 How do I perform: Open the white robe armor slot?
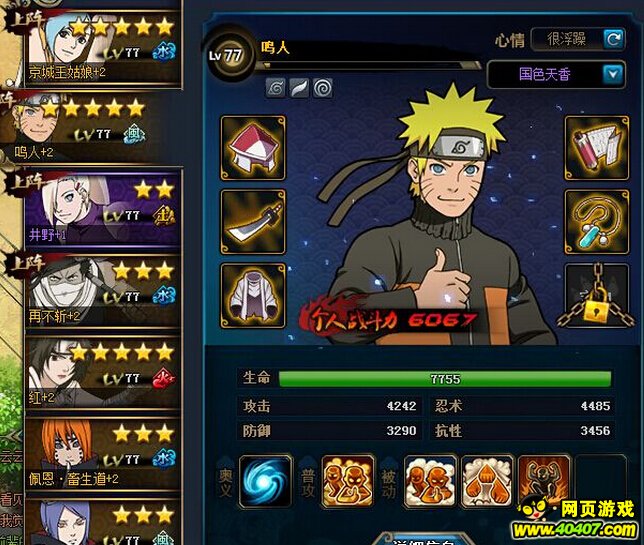pos(253,296)
